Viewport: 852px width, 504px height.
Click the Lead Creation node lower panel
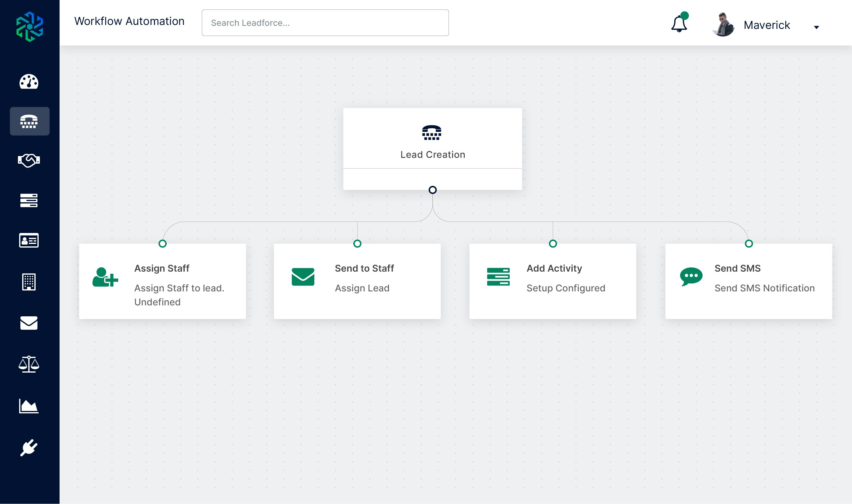432,179
